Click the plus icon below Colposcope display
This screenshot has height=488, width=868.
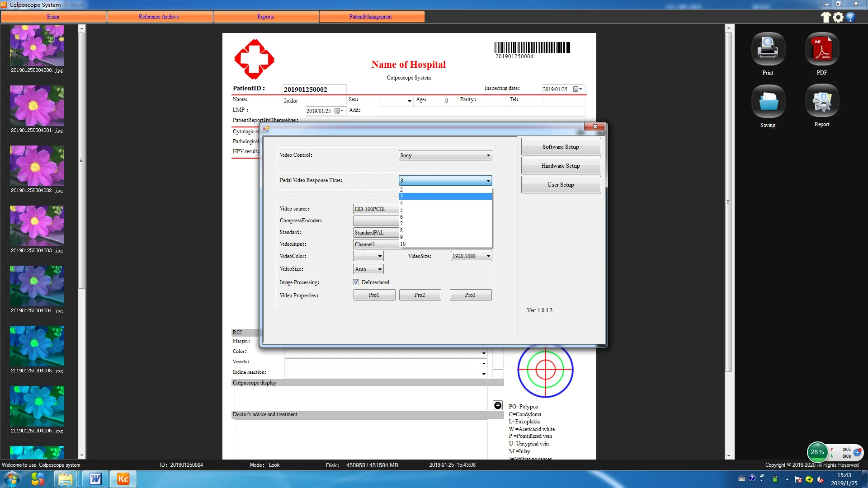[x=497, y=405]
